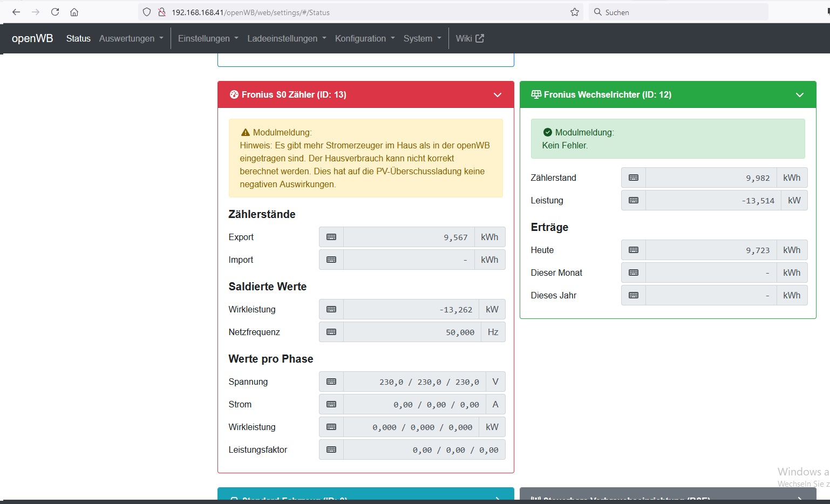Screen dimensions: 830x504
Task: Open the Wiki link in the navbar
Action: coord(470,38)
